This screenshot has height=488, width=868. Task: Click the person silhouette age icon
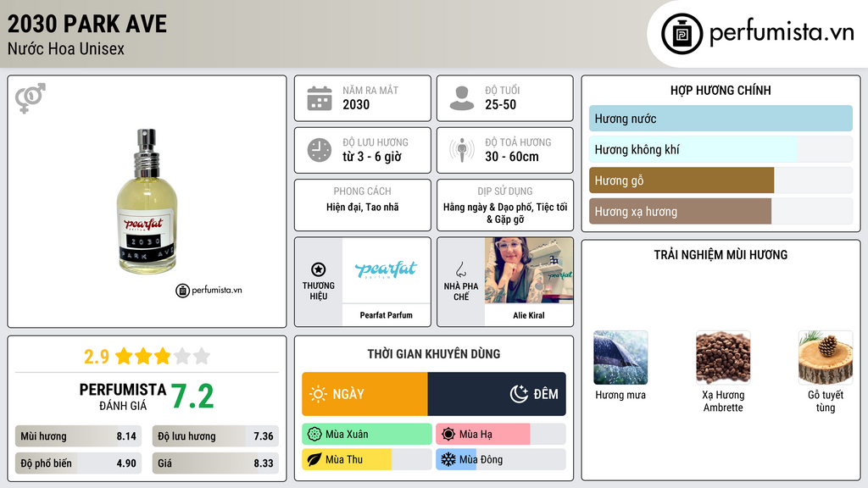coord(462,98)
